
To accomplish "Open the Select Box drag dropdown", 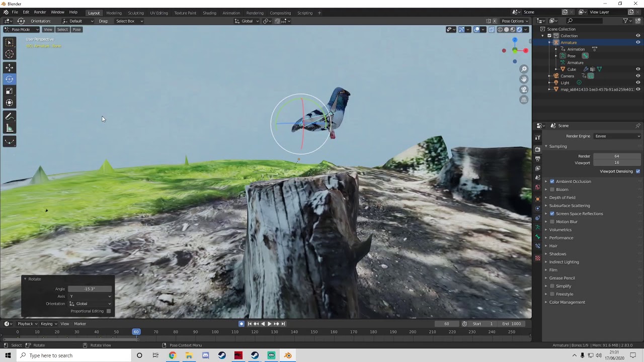I will [129, 21].
